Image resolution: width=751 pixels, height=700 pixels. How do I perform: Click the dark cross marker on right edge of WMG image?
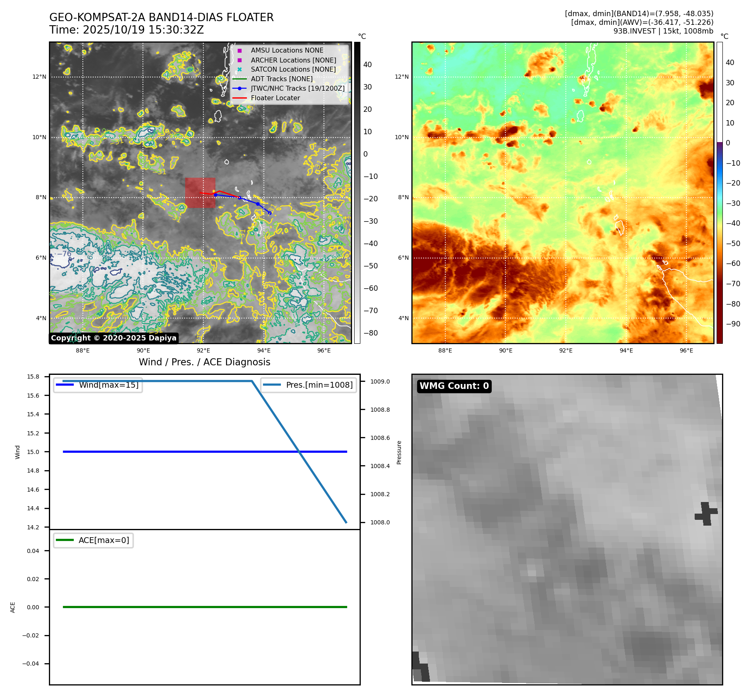tap(706, 514)
